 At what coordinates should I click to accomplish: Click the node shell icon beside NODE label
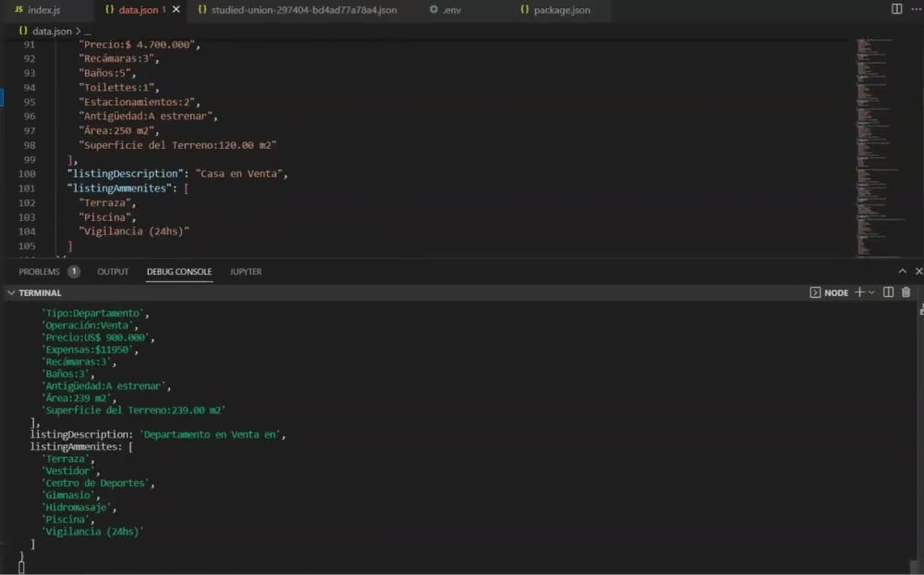(x=817, y=292)
